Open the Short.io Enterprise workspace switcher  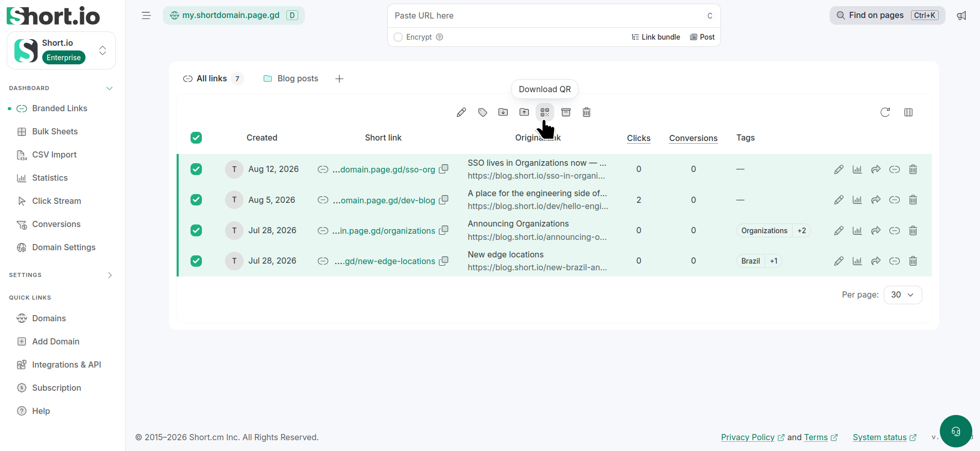click(61, 50)
